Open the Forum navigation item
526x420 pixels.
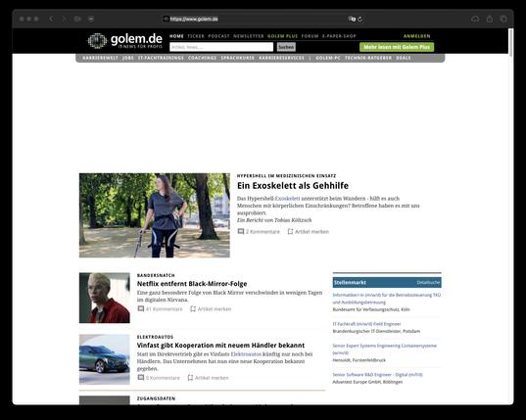(x=310, y=36)
